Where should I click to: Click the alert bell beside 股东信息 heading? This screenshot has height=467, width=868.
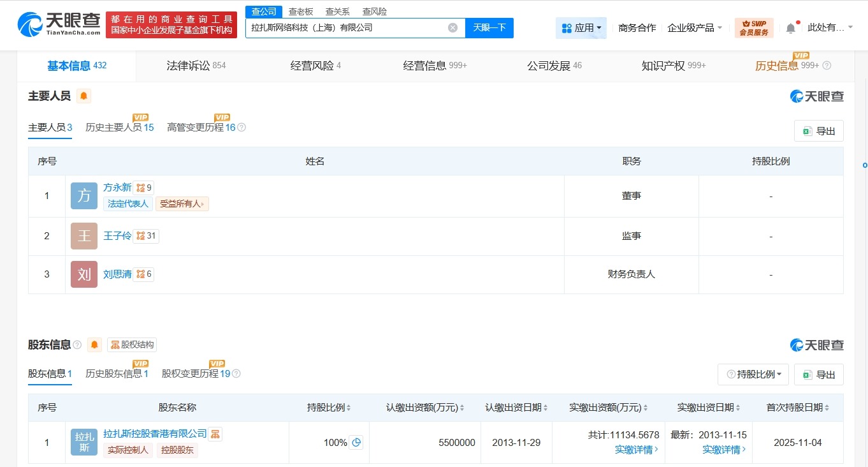point(94,345)
